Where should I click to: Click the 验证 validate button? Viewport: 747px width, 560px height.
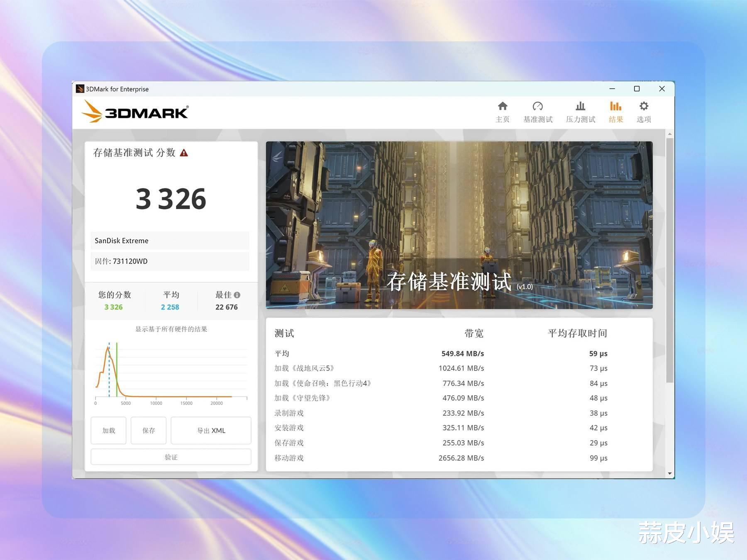click(171, 457)
